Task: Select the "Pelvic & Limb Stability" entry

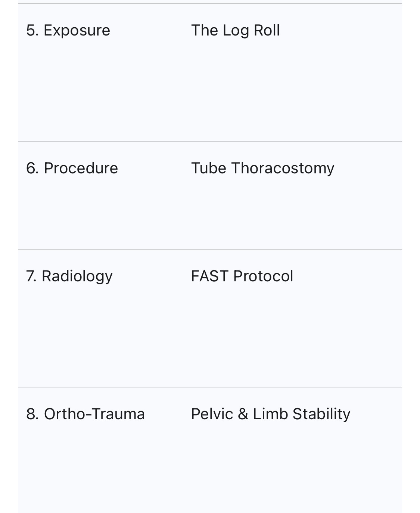Action: tap(271, 414)
